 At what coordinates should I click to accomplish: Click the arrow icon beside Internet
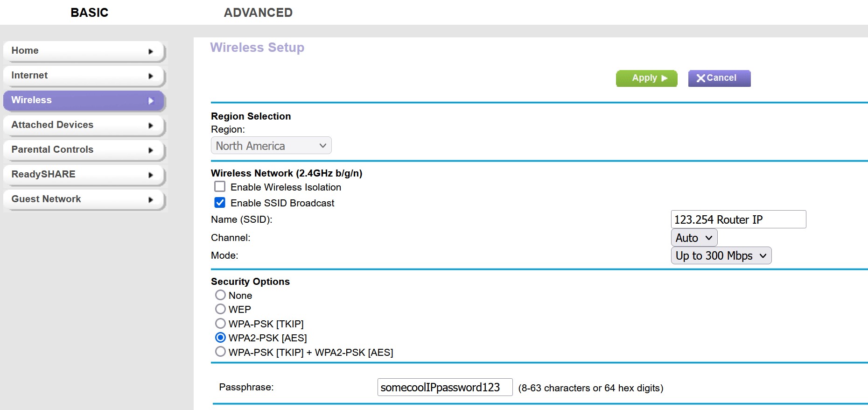150,76
